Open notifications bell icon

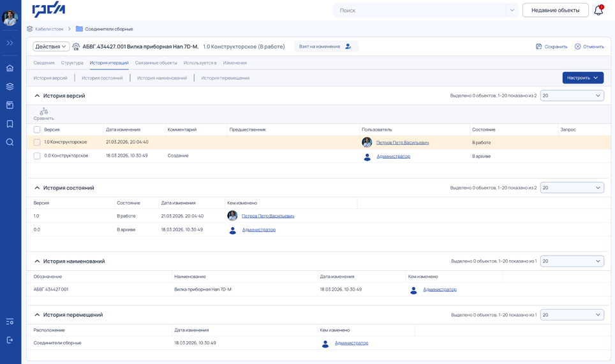598,10
